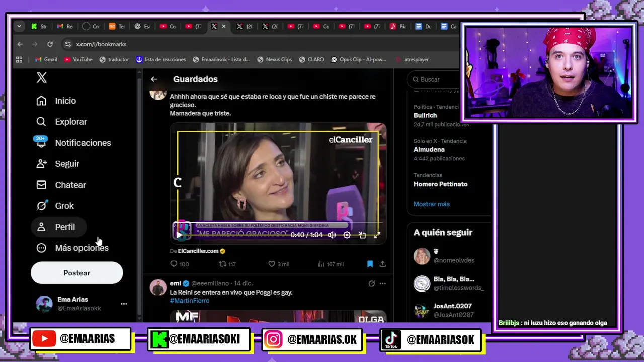Viewport: 644px width, 362px height.
Task: Open lista de reacciones bookmark
Action: pyautogui.click(x=160, y=59)
